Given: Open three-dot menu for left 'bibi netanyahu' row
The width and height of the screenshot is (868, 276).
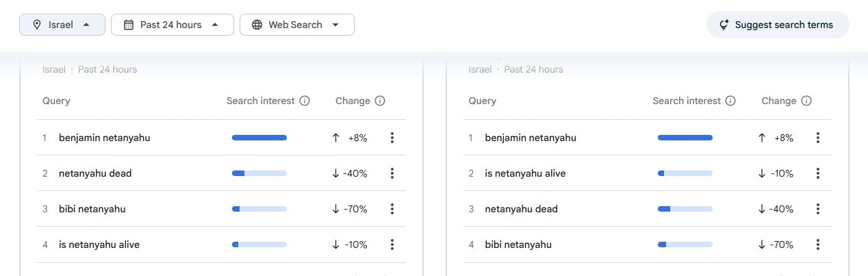Looking at the screenshot, I should pyautogui.click(x=392, y=209).
